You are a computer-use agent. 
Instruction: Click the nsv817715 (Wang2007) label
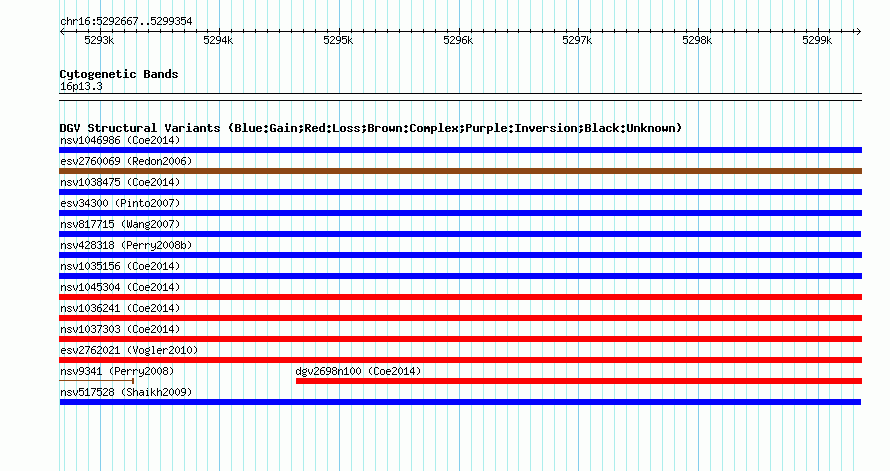(x=120, y=224)
